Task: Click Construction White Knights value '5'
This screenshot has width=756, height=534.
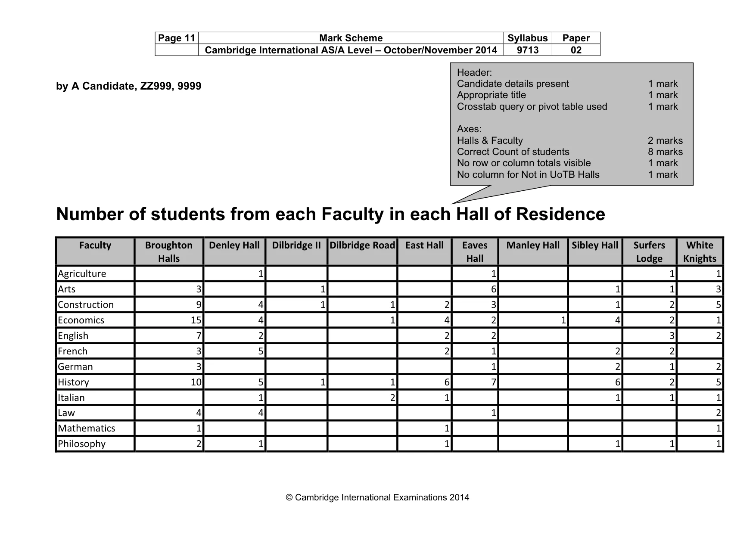Action: 719,305
